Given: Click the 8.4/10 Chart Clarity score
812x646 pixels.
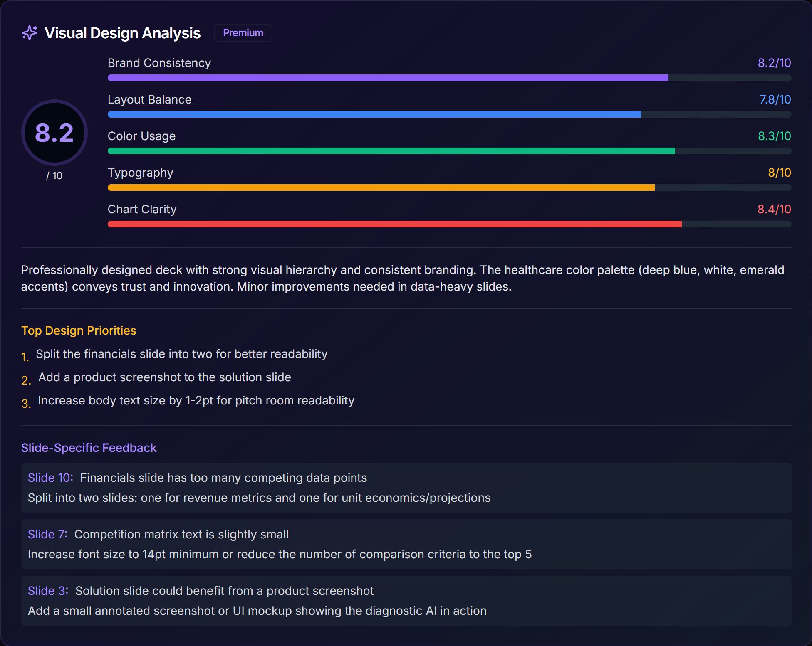Looking at the screenshot, I should coord(774,209).
